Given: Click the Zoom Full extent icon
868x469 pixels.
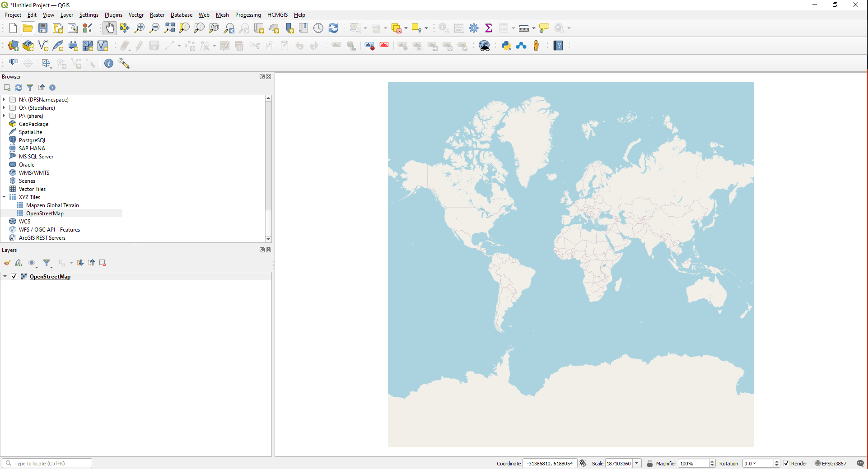Looking at the screenshot, I should [169, 28].
